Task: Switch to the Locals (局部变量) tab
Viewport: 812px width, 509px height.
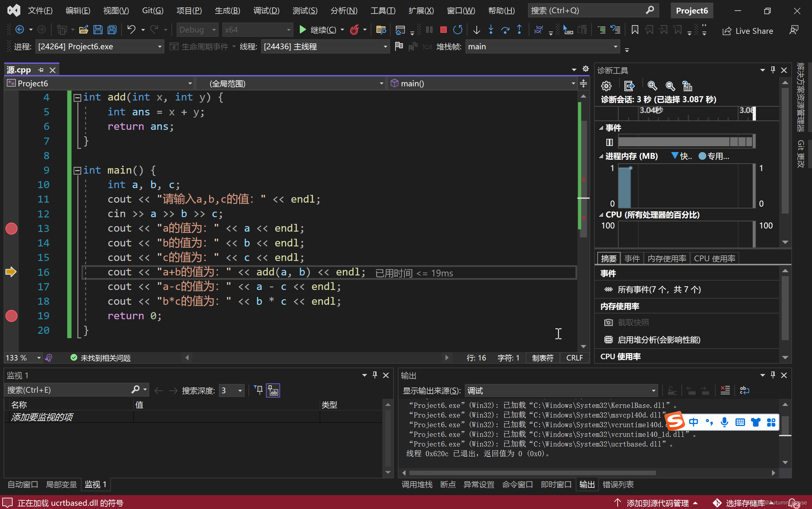Action: (x=61, y=485)
